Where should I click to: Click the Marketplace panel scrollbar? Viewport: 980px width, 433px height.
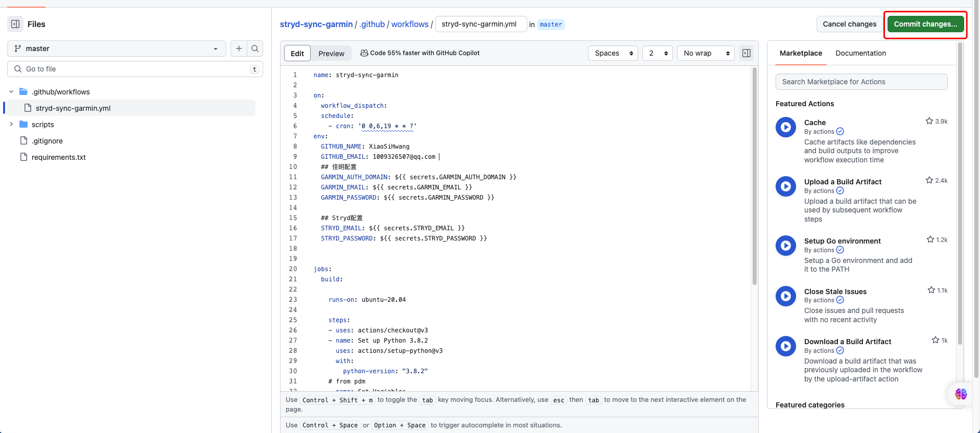960,194
